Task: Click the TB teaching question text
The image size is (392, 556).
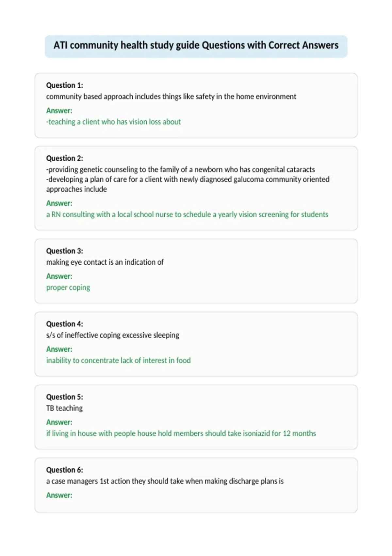Action: pos(64,408)
